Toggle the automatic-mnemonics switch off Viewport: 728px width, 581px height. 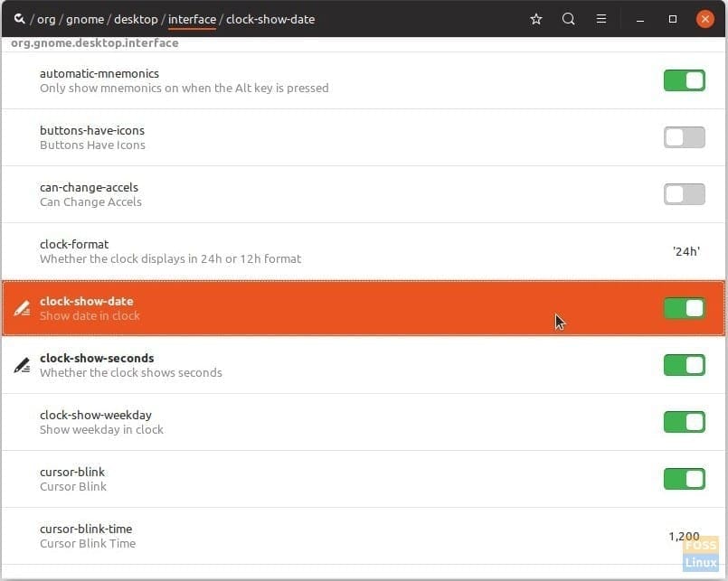(685, 80)
